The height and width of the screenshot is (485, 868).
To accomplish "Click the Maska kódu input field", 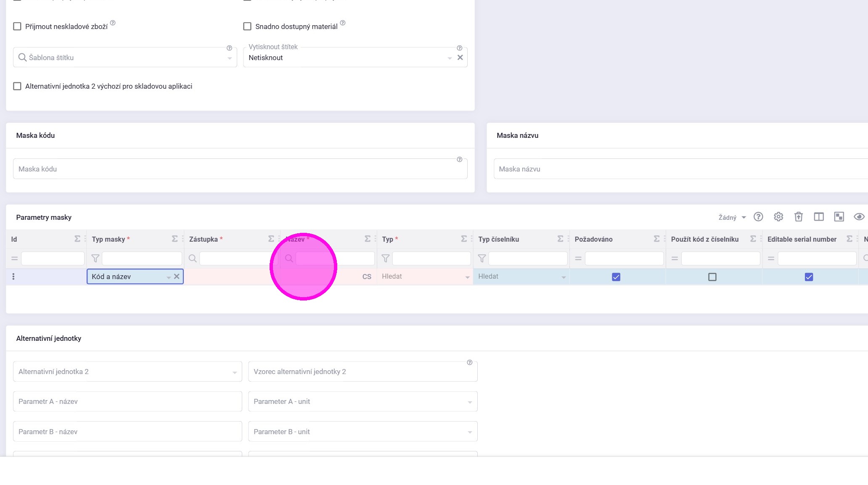I will click(x=240, y=169).
